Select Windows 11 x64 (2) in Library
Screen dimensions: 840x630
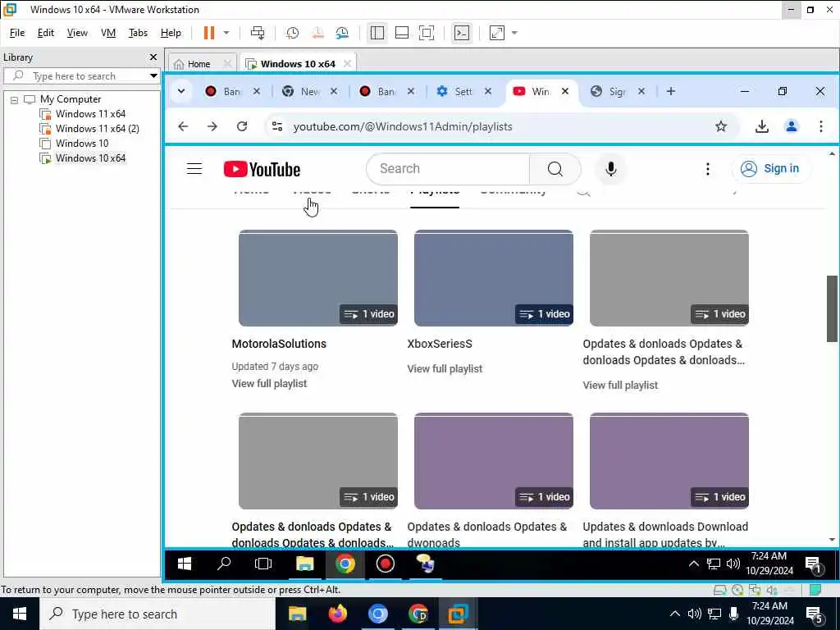click(x=97, y=129)
